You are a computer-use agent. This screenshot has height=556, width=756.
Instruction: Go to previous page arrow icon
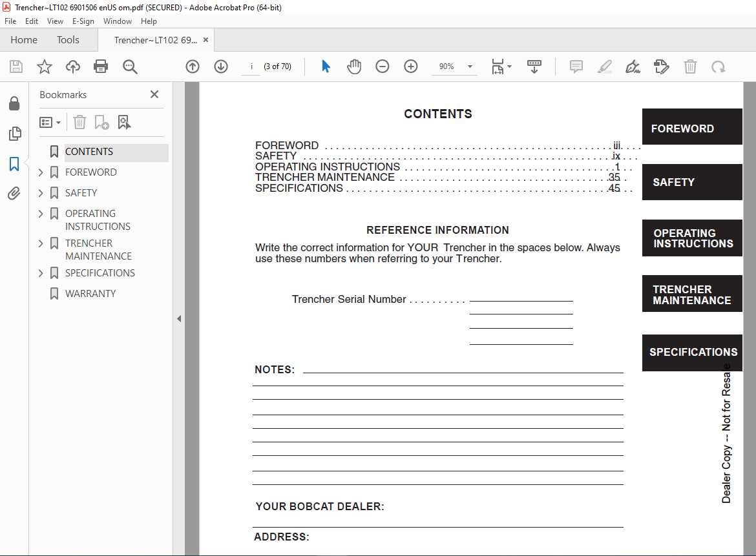pos(193,67)
